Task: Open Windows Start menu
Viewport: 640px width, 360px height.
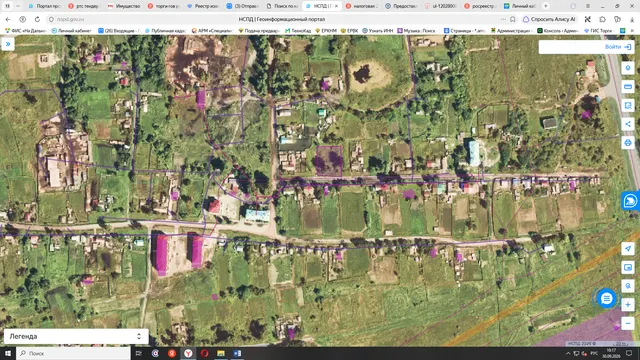Action: [x=8, y=353]
